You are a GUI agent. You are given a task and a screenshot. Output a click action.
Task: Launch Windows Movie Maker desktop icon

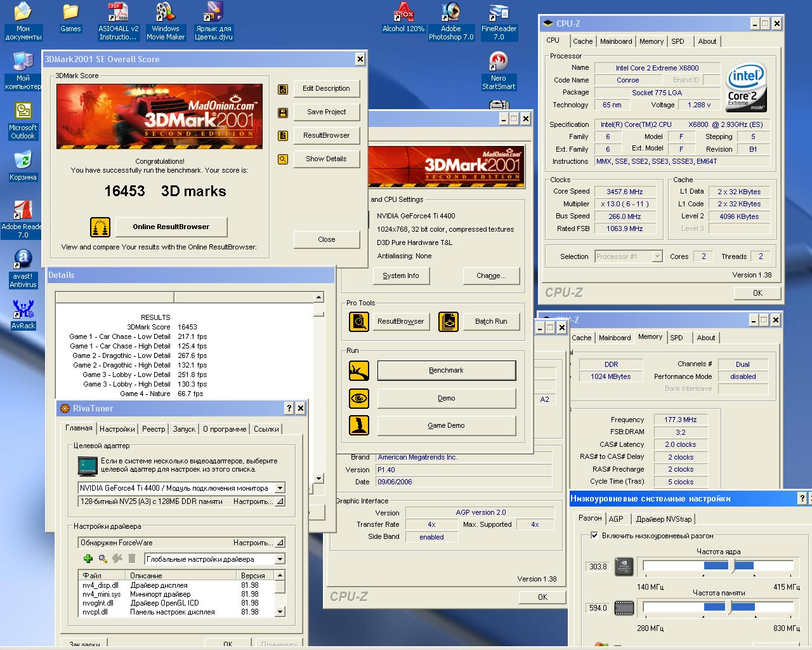(x=166, y=22)
